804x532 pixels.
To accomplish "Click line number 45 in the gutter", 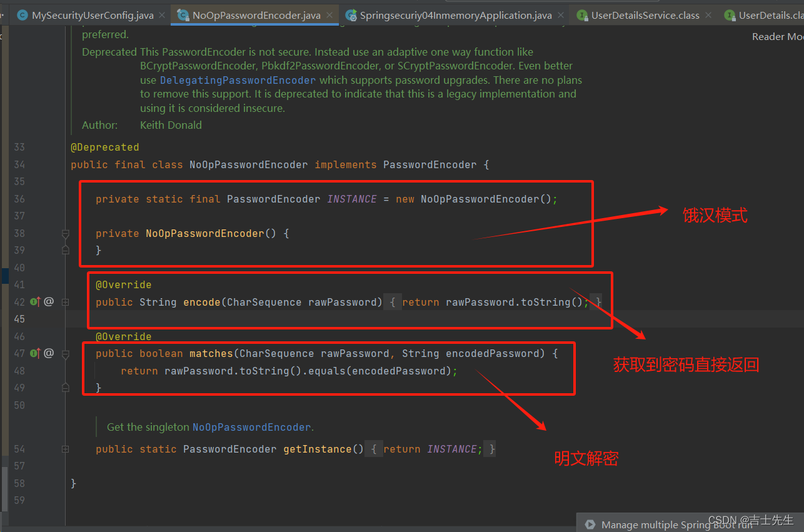I will [19, 319].
